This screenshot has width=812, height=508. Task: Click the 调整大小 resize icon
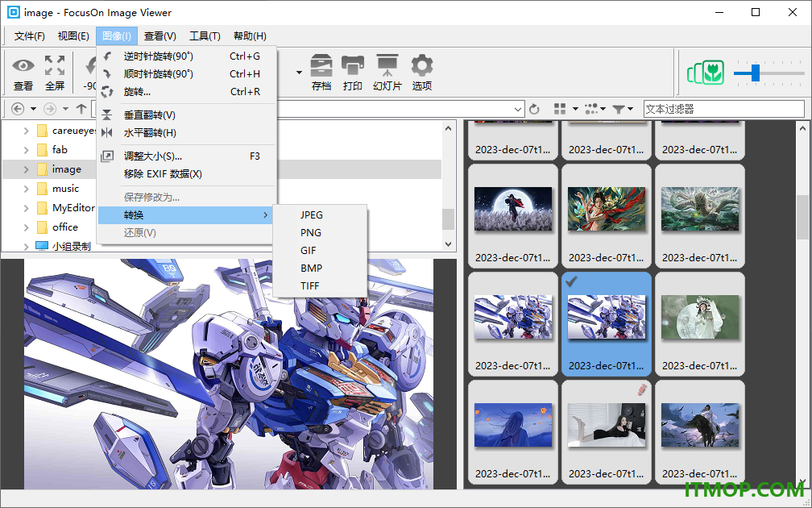[107, 156]
